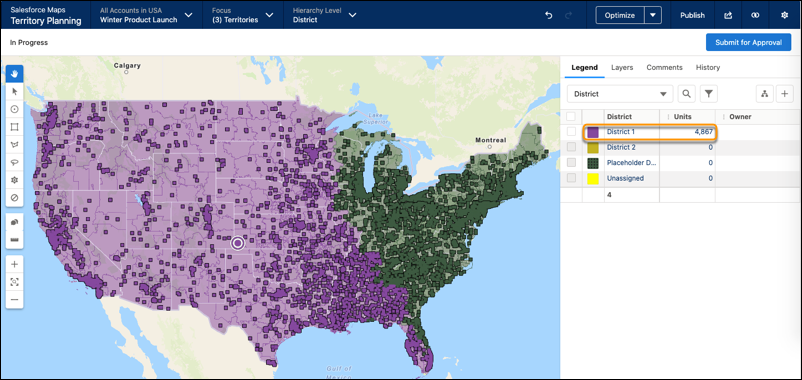Click the yellow Unassigned color swatch
Viewport: 802px width, 380px height.
click(593, 179)
